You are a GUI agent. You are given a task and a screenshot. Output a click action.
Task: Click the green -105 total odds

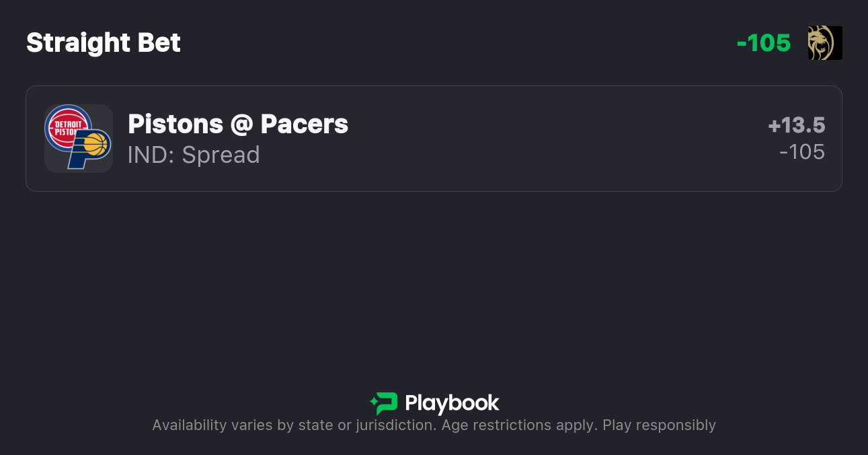[x=764, y=43]
